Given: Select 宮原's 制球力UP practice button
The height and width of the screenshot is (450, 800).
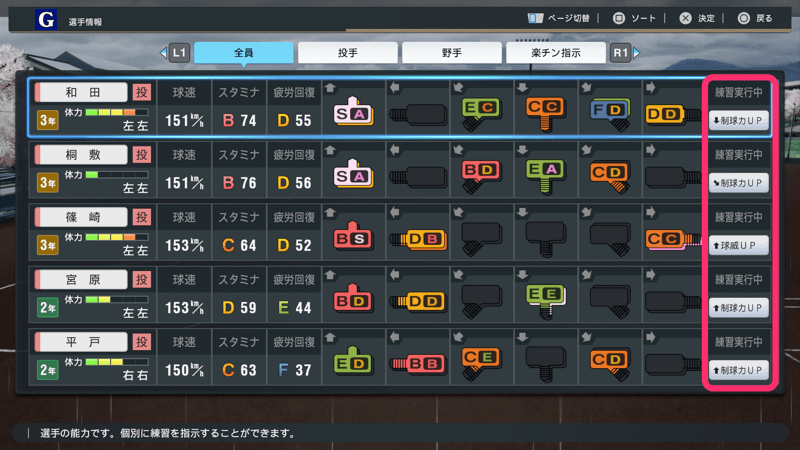Looking at the screenshot, I should (x=739, y=308).
